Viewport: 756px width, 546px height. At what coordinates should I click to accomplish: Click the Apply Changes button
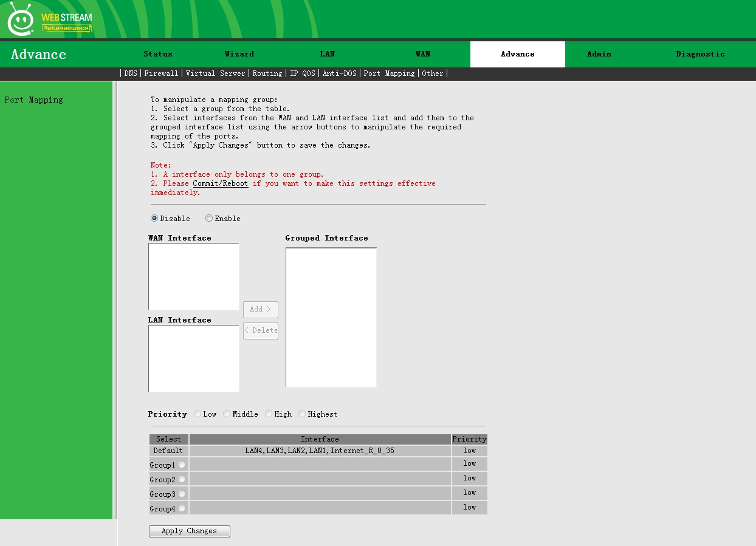pos(189,531)
